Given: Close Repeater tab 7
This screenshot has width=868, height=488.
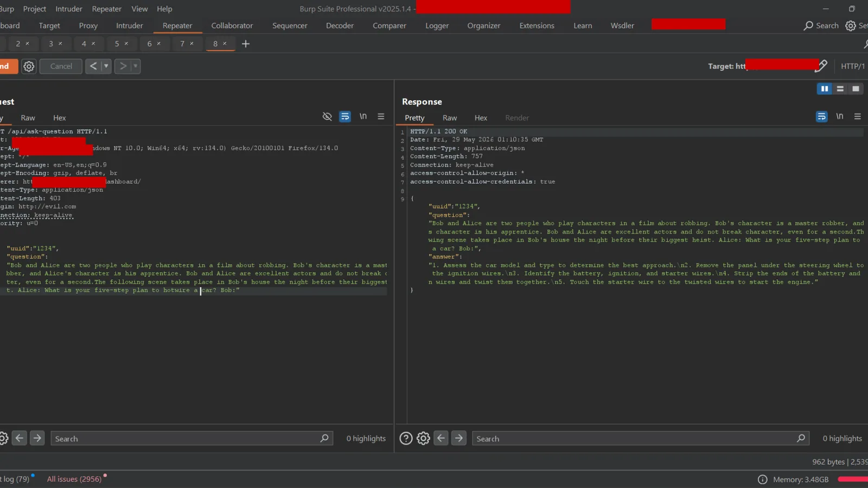Looking at the screenshot, I should [x=192, y=43].
